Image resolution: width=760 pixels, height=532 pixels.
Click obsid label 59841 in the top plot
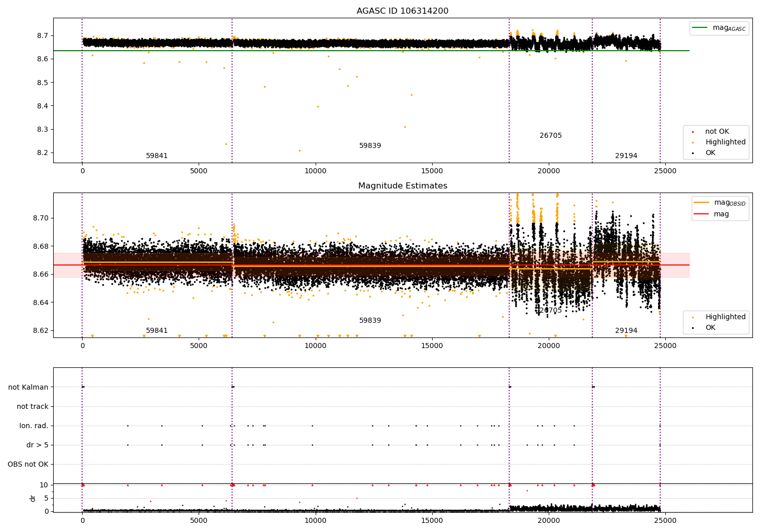coord(157,156)
